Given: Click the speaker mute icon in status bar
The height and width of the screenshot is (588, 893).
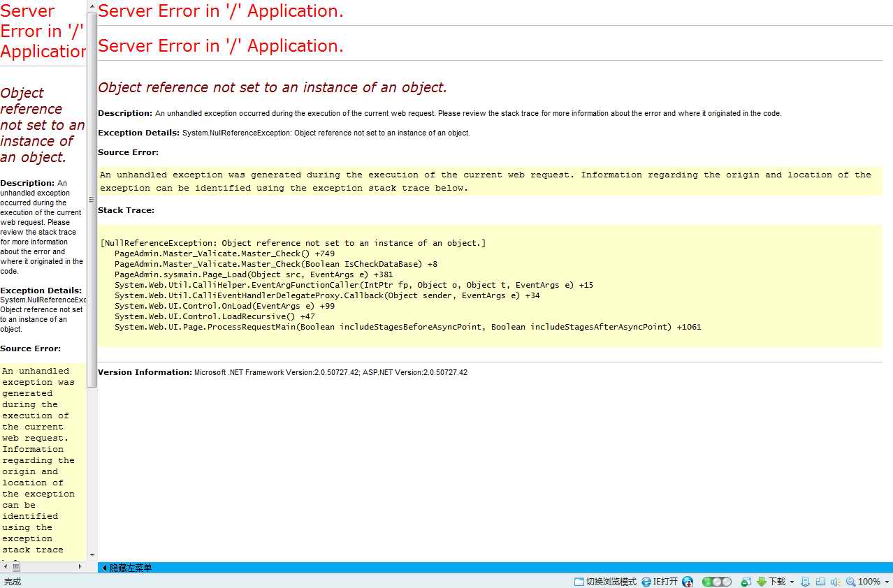Looking at the screenshot, I should 834,582.
